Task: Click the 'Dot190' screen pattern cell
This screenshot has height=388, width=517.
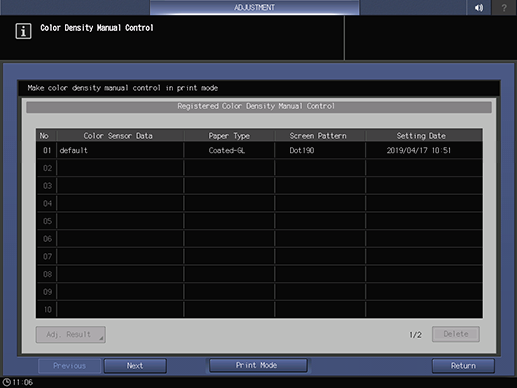Action: (320, 150)
